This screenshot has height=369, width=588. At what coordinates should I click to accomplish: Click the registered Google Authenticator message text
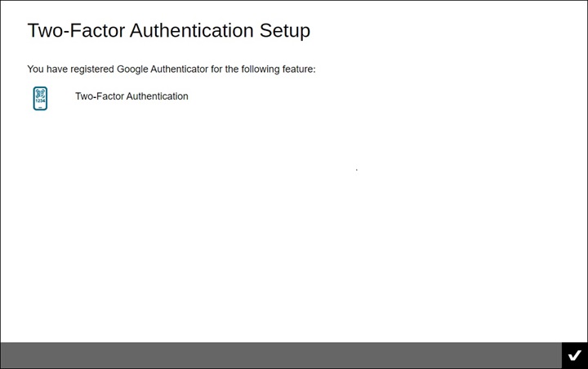tap(171, 69)
